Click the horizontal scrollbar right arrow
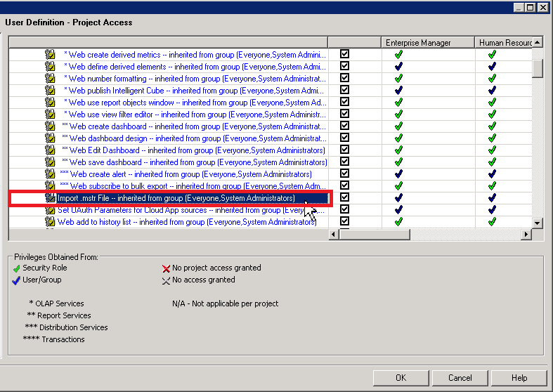Viewport: 553px width, 392px height. click(x=526, y=234)
